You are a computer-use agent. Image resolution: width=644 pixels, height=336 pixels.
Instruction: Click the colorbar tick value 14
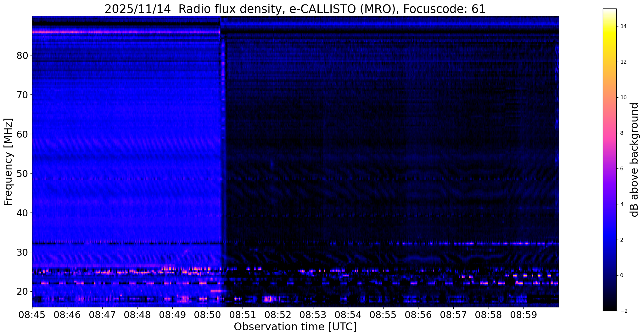coord(623,26)
